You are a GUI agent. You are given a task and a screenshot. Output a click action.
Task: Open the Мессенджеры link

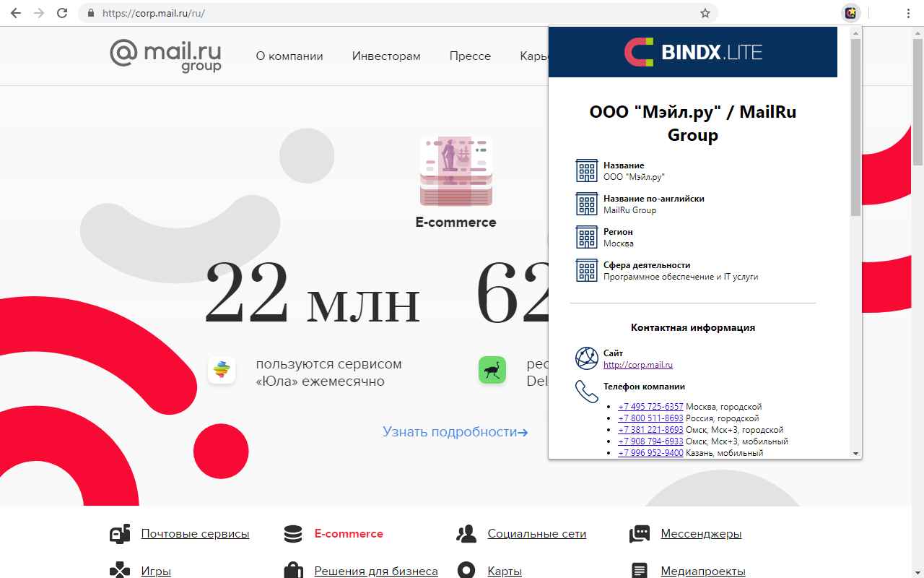point(701,534)
